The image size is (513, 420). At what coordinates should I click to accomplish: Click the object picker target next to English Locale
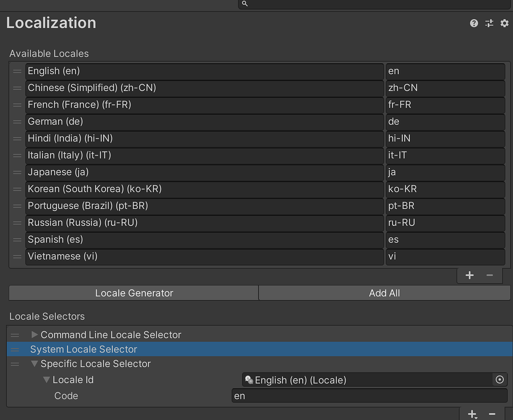click(499, 379)
